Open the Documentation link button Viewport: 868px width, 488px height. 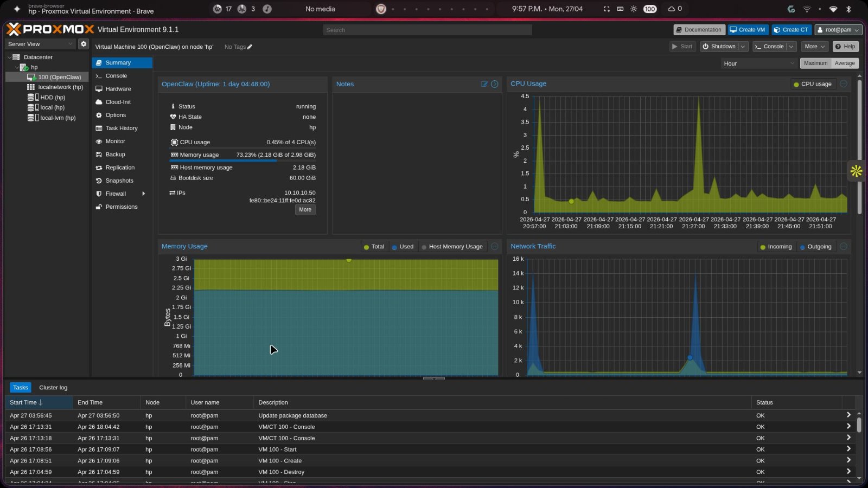(x=699, y=30)
